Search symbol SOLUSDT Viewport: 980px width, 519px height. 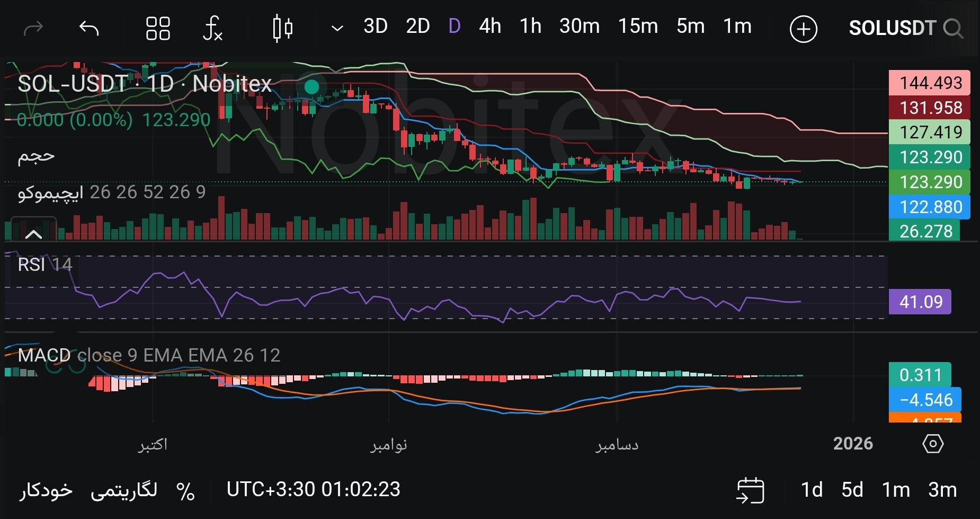pos(905,28)
